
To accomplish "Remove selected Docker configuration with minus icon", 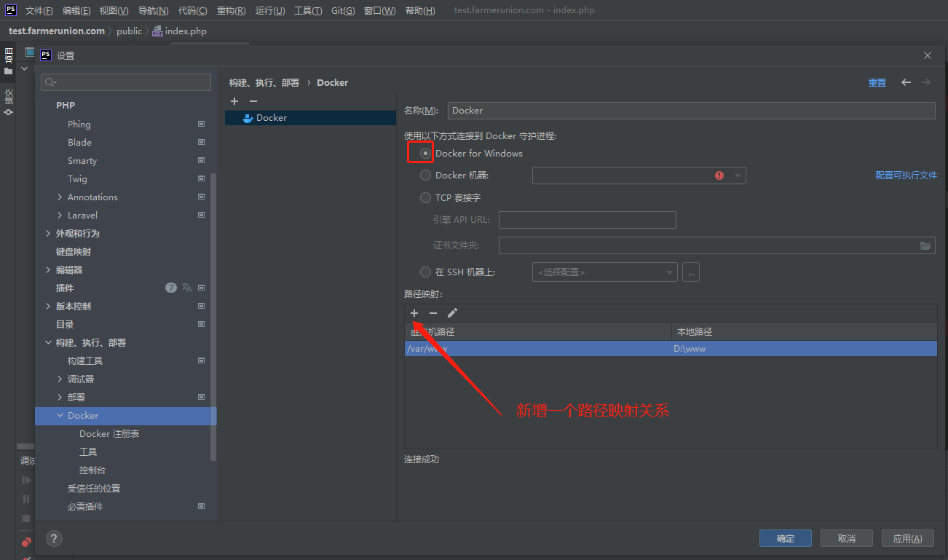I will 253,101.
